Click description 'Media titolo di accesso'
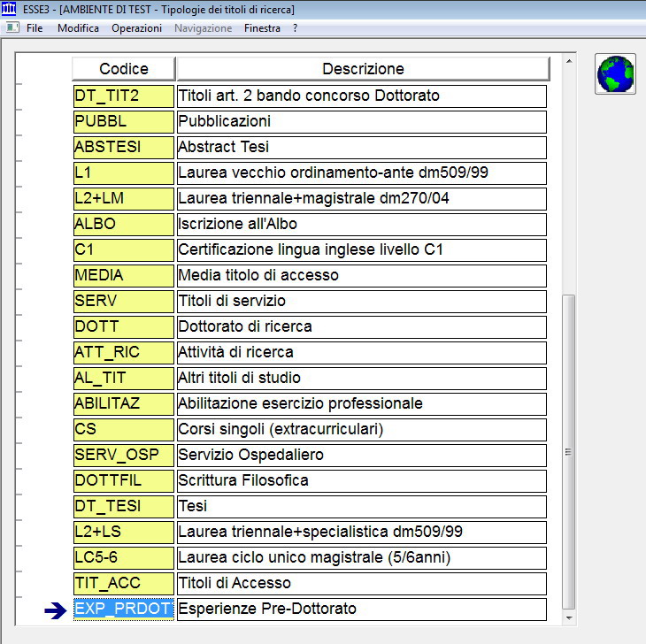 362,276
